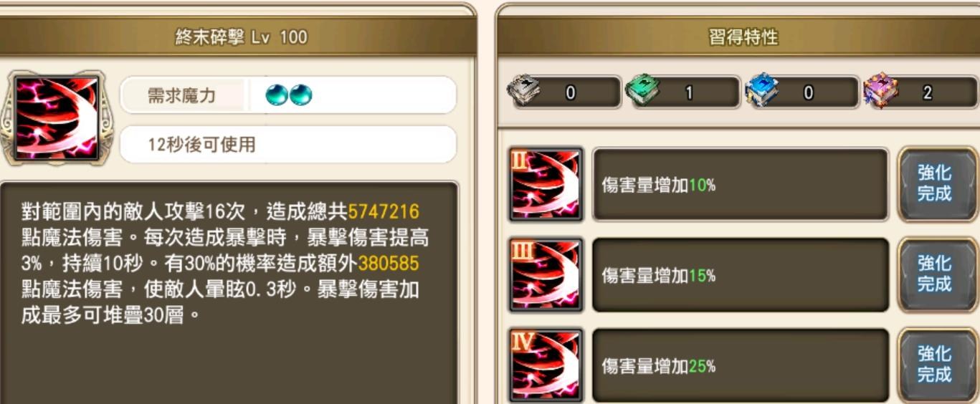
Task: Click 強化完成 button for 10% damage trait
Action: 935,184
